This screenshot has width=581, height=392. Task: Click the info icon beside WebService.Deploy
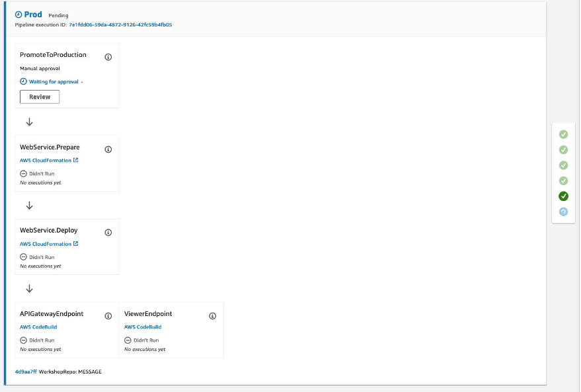[108, 232]
